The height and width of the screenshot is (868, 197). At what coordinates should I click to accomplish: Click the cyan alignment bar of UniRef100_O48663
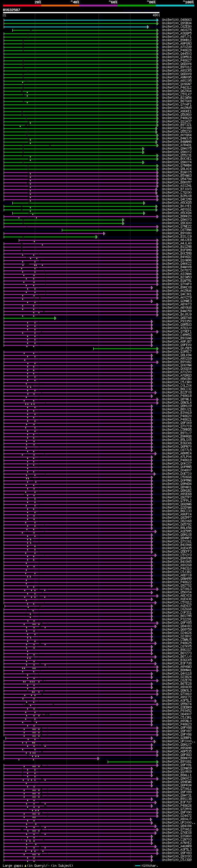coord(81,20)
